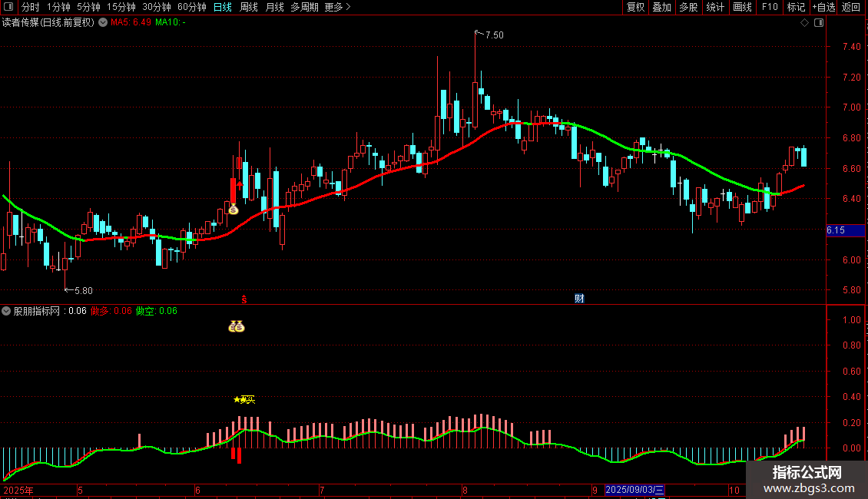This screenshot has height=499, width=868.
Task: Click the 多股 multi-stock button
Action: click(689, 7)
